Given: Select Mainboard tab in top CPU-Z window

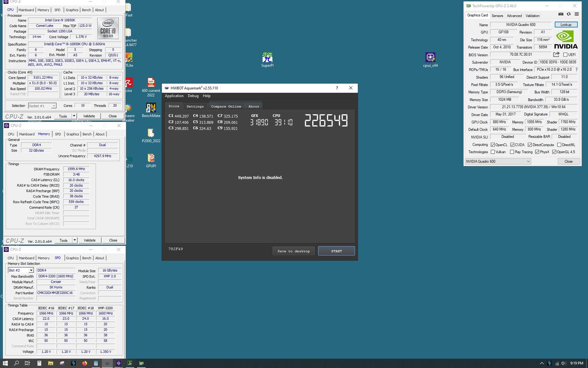Looking at the screenshot, I should tap(26, 10).
